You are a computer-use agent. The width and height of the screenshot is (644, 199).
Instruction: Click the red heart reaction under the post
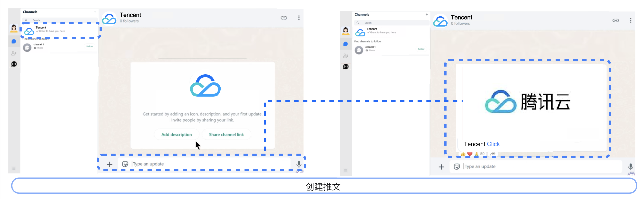point(470,154)
